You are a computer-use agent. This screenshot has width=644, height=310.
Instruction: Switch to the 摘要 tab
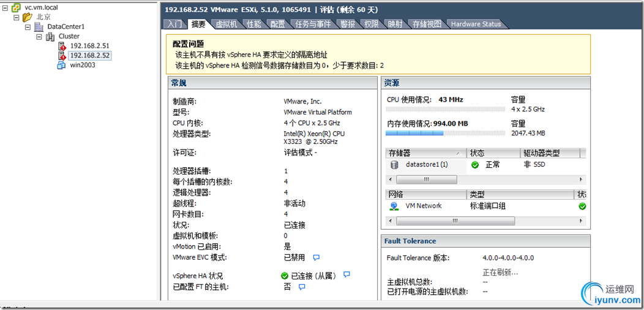198,24
